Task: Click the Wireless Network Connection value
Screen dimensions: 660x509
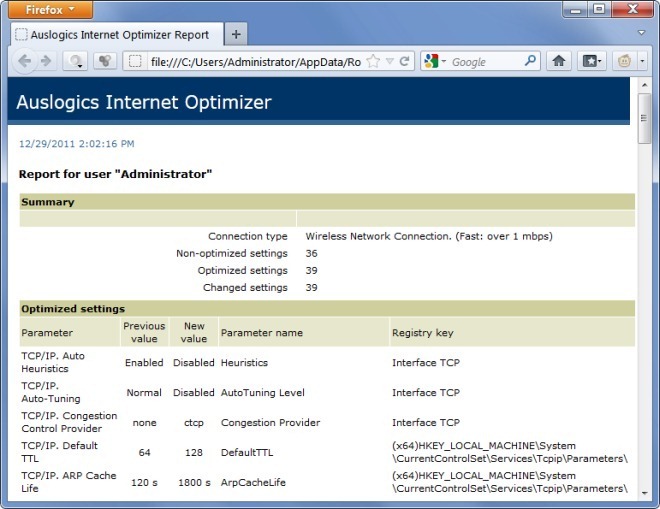Action: [x=429, y=236]
